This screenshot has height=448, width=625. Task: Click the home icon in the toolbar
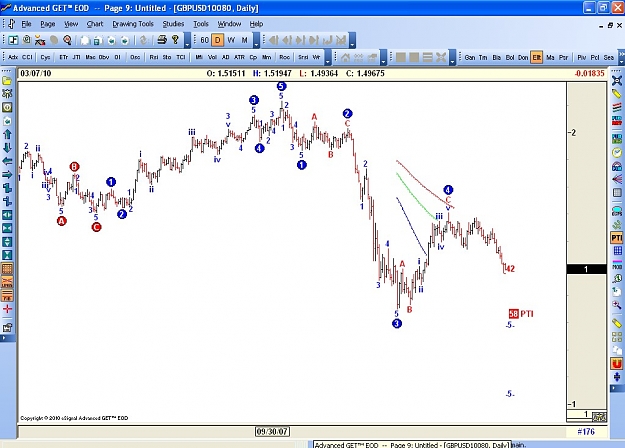[346, 57]
